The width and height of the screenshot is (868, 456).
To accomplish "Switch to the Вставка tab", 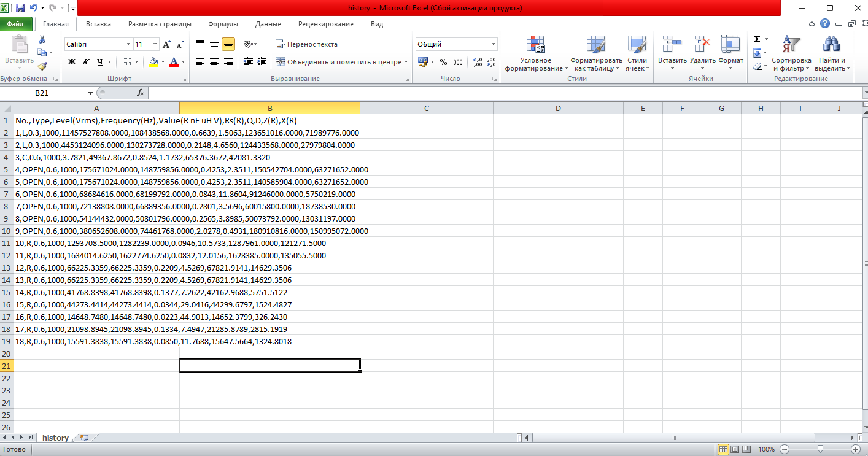I will coord(98,24).
